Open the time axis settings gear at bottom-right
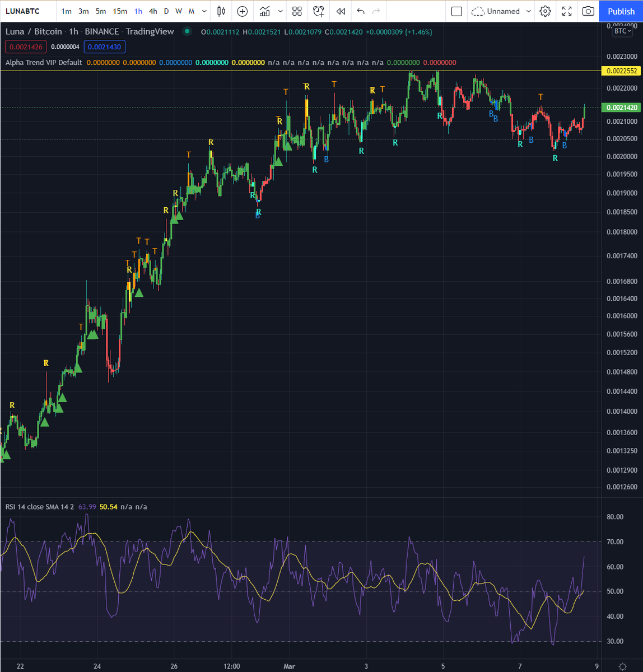This screenshot has height=672, width=643. [x=623, y=666]
